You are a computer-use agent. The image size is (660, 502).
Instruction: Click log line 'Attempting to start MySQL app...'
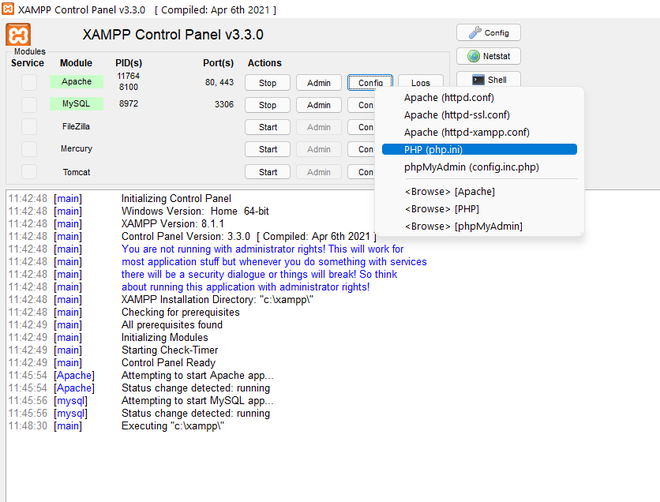click(197, 400)
